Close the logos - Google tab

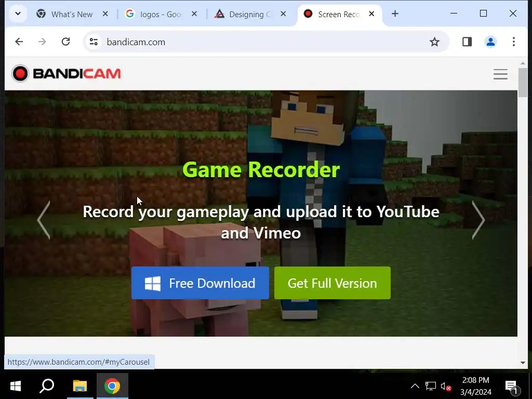tap(194, 14)
